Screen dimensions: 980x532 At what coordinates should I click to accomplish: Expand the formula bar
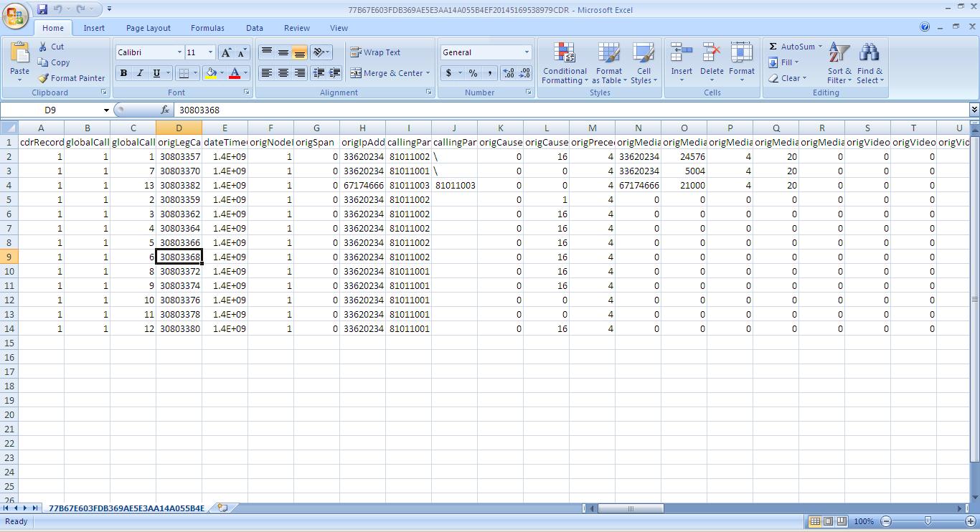[x=974, y=110]
